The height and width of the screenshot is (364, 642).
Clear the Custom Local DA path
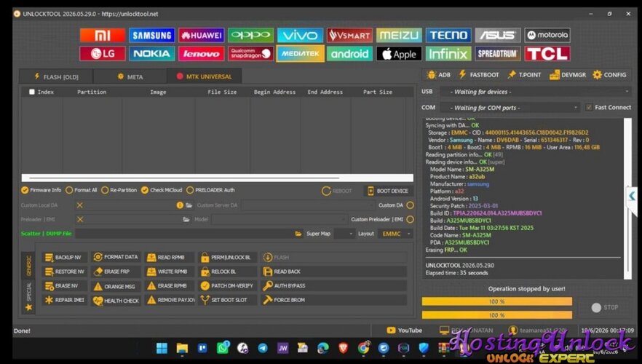80,205
